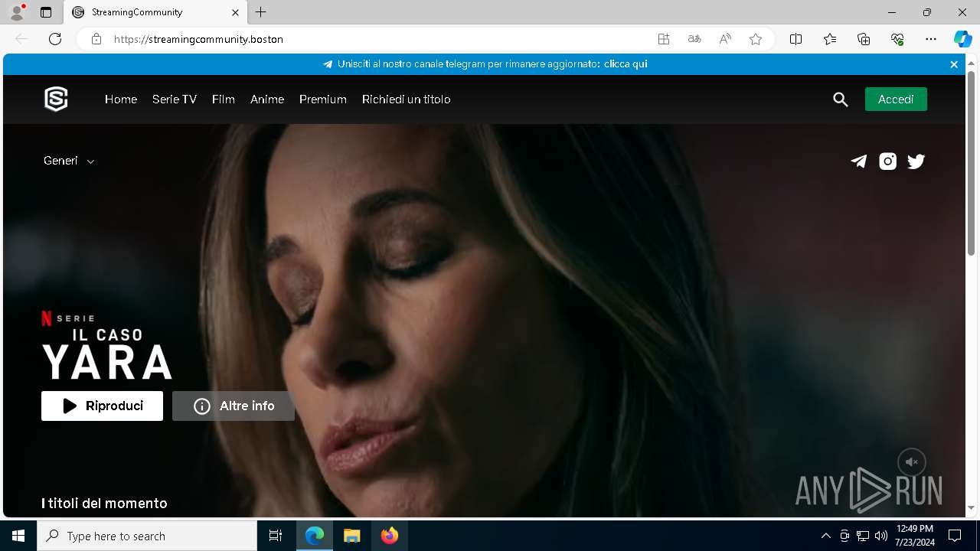Follow the clicca qui Telegram link
Screen dimensions: 980x551
pos(626,64)
